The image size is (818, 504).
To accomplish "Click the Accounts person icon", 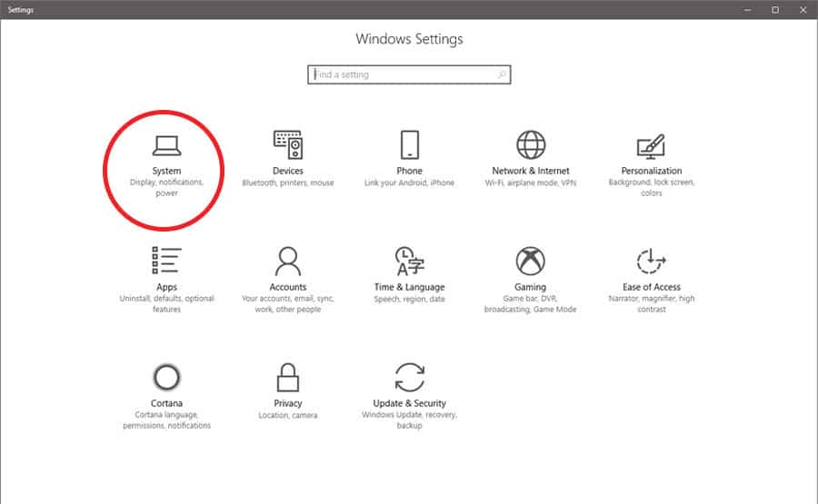I will click(287, 262).
